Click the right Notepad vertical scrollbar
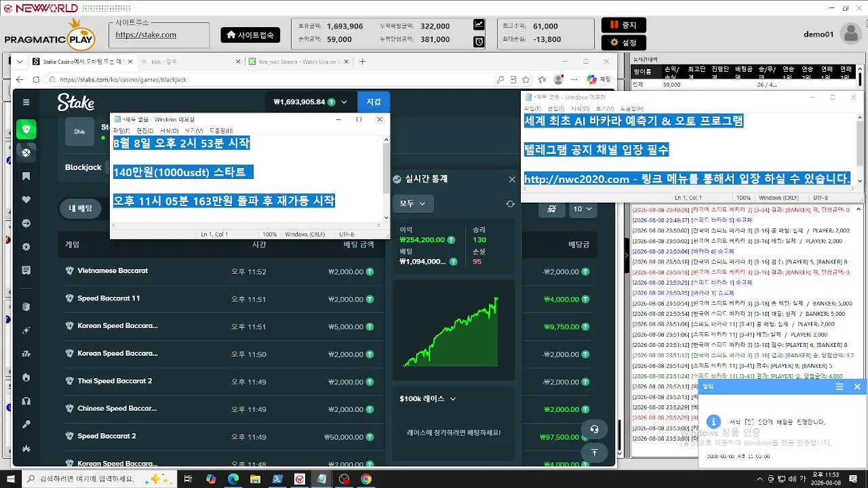 point(860,150)
